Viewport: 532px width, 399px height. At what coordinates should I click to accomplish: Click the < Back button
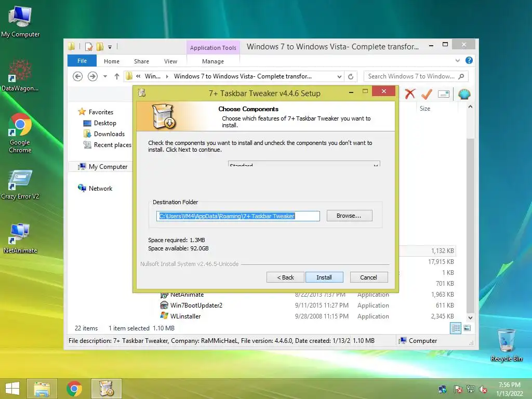[285, 277]
